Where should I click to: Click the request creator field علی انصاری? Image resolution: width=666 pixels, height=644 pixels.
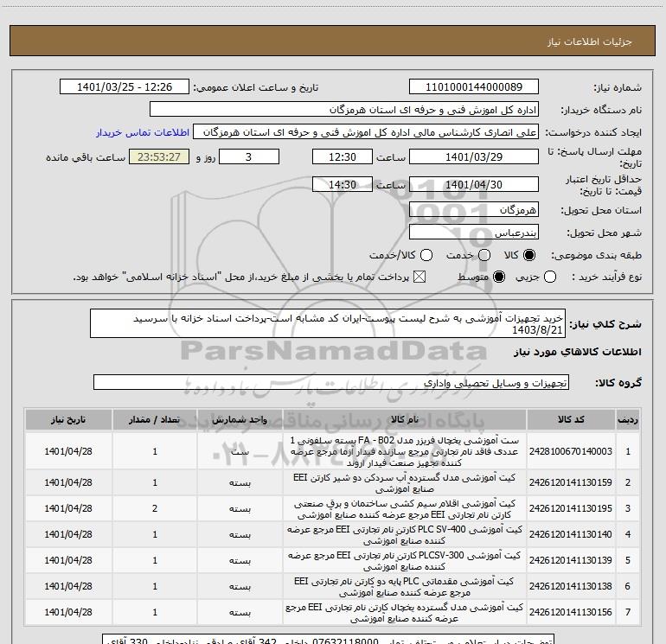click(x=366, y=132)
